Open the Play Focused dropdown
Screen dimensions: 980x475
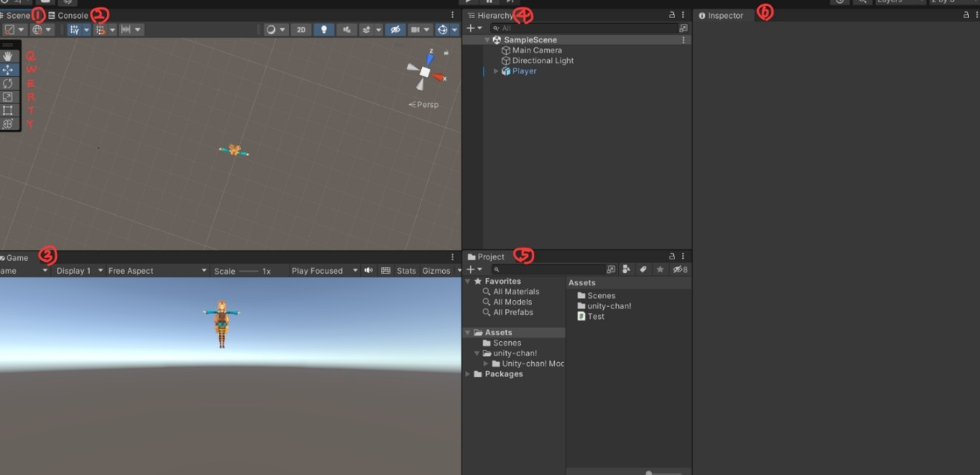pyautogui.click(x=324, y=271)
